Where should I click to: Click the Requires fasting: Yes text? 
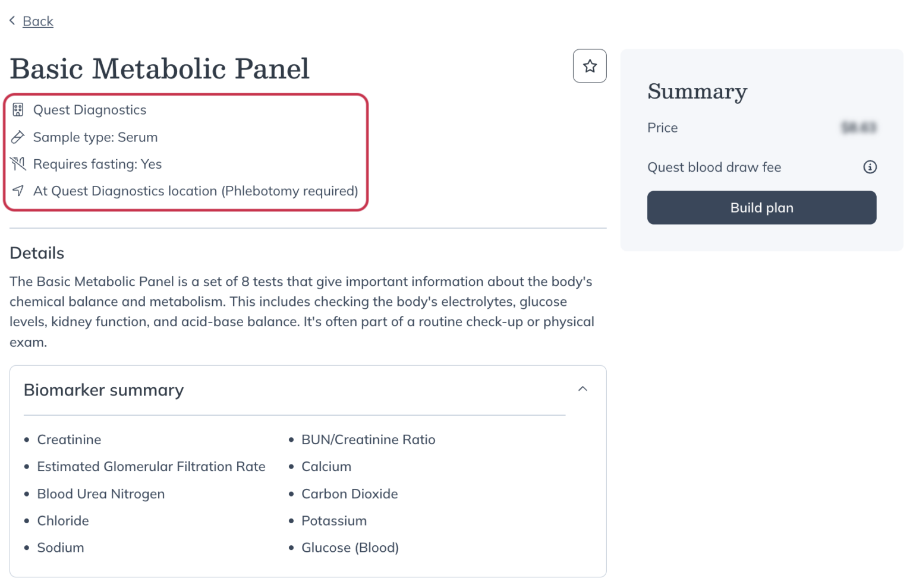tap(97, 164)
